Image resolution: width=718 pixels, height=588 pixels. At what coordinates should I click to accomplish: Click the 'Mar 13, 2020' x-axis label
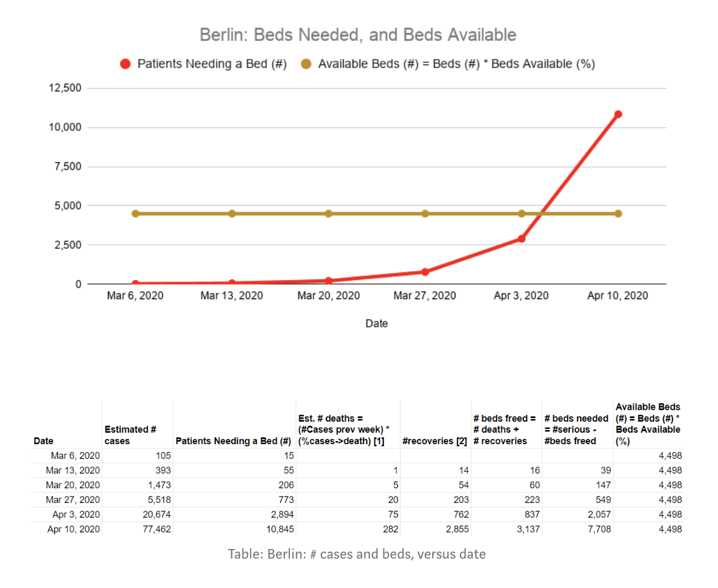pyautogui.click(x=232, y=296)
